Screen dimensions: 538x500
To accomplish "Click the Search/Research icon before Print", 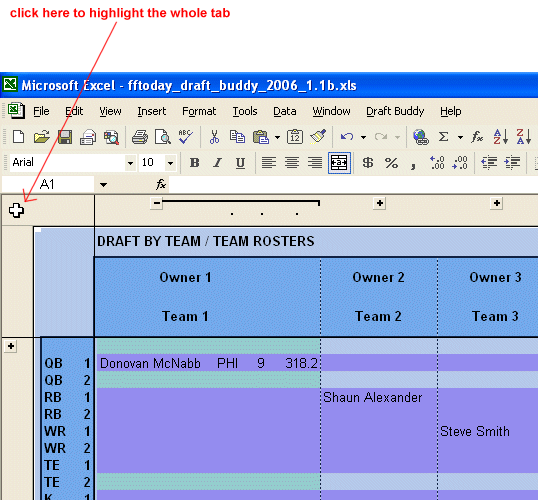I will [111, 137].
